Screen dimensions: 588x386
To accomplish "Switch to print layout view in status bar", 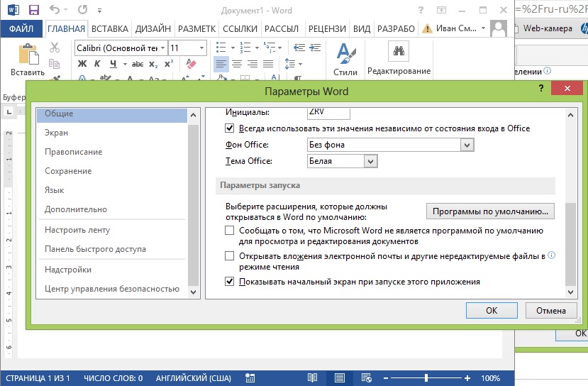I will pos(340,377).
